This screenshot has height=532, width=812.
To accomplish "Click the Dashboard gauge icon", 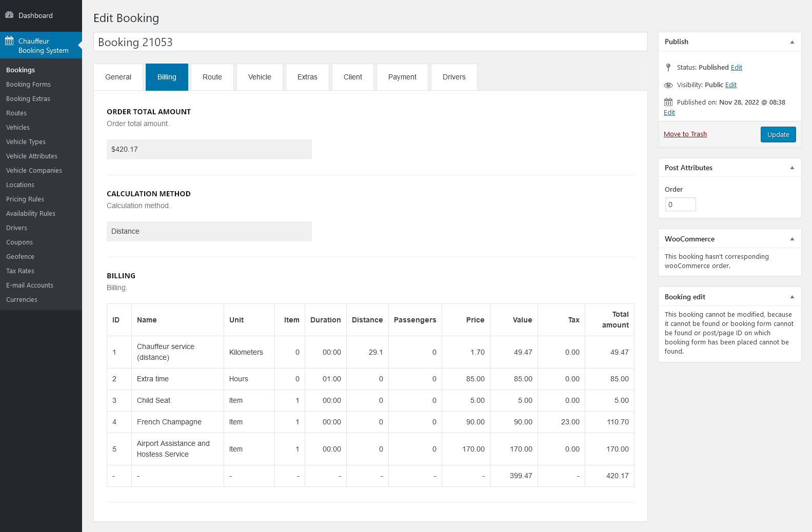I will 9,15.
